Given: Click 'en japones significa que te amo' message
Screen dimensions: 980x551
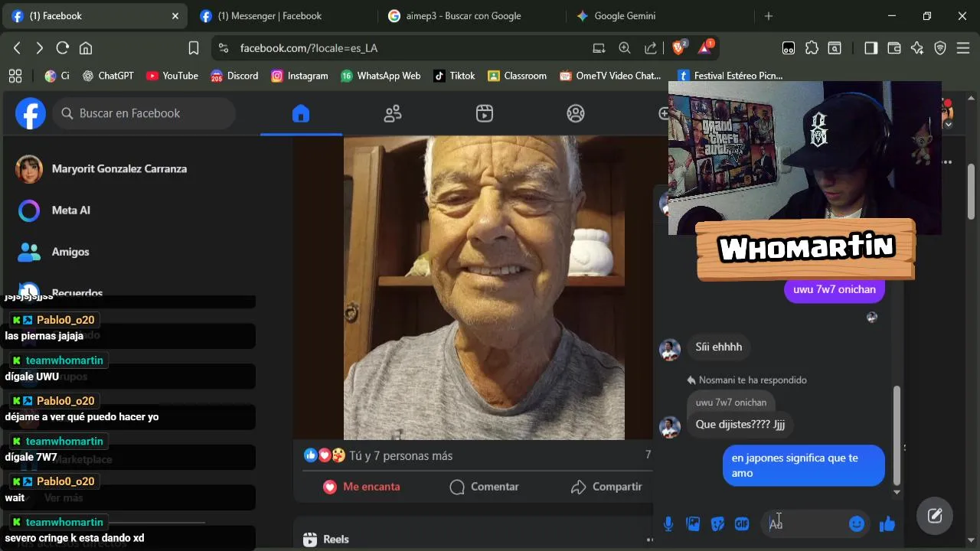Looking at the screenshot, I should (x=804, y=465).
